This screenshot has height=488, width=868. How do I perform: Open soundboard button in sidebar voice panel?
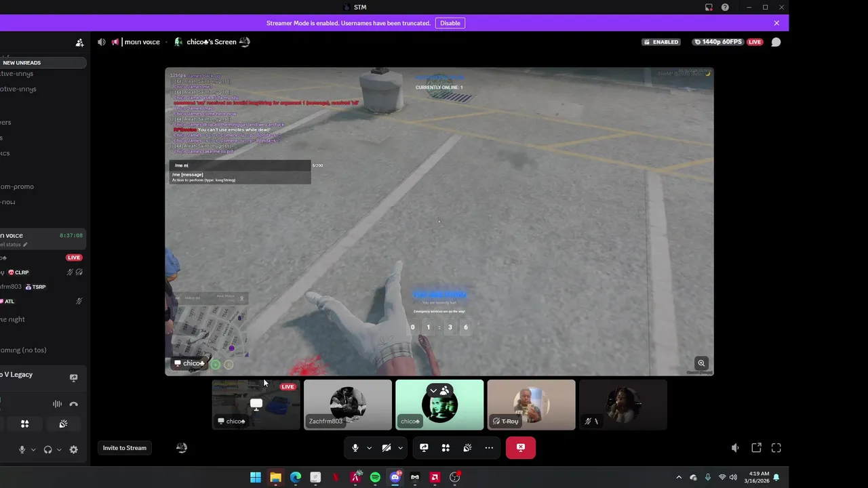click(x=63, y=424)
